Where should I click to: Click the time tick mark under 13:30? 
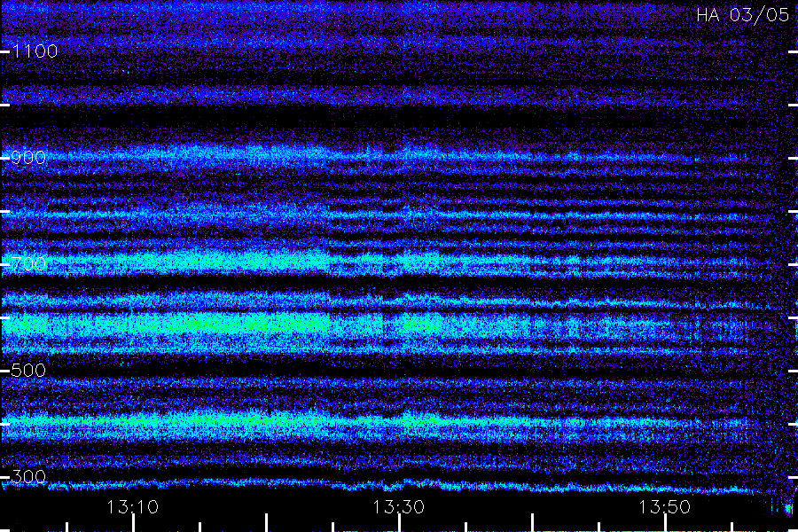(x=399, y=523)
